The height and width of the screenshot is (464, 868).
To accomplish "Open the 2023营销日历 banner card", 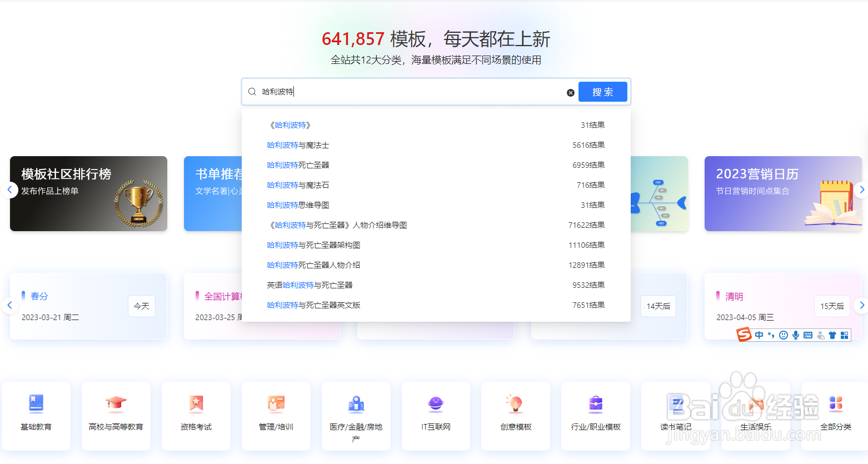I will click(783, 193).
